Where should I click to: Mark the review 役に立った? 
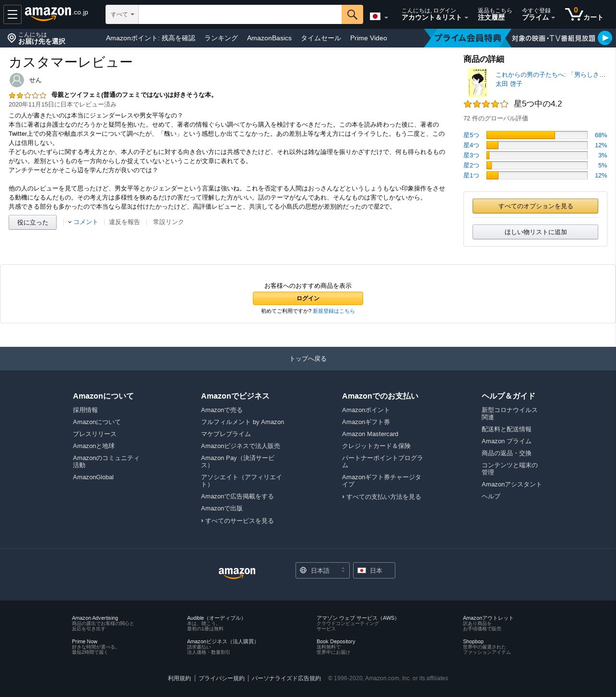(x=33, y=222)
